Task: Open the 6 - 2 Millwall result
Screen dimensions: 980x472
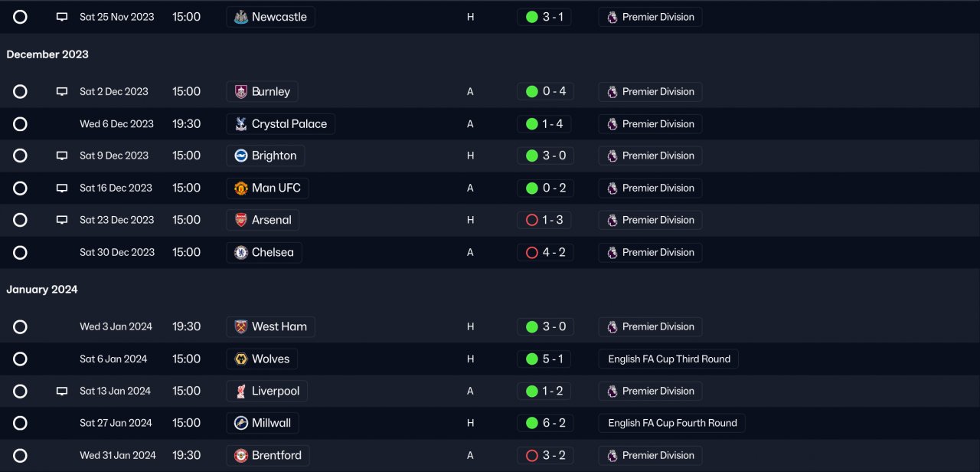Action: pos(553,423)
